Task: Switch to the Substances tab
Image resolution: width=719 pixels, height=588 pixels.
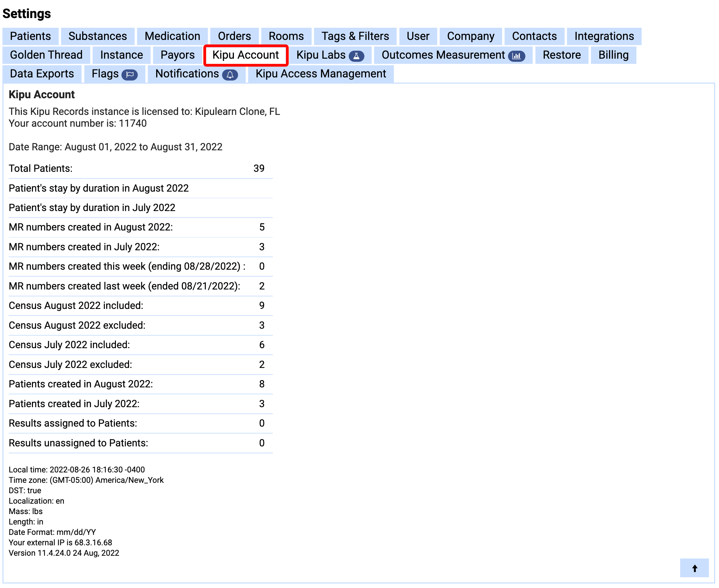Action: click(98, 36)
